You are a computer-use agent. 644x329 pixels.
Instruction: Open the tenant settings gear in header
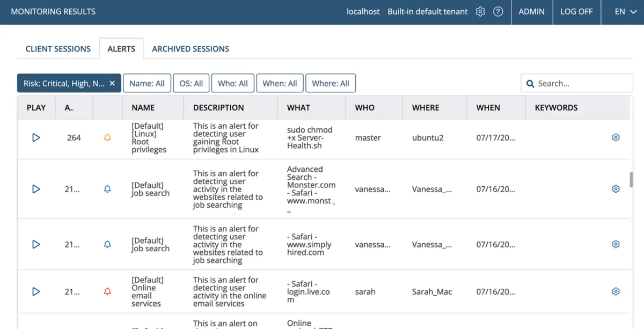coord(480,12)
